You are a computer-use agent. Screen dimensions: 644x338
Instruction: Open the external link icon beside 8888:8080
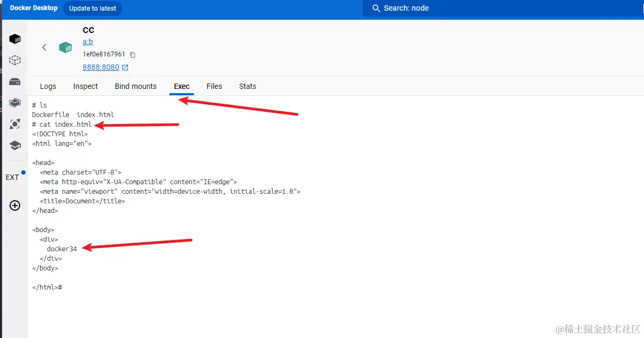click(x=125, y=68)
